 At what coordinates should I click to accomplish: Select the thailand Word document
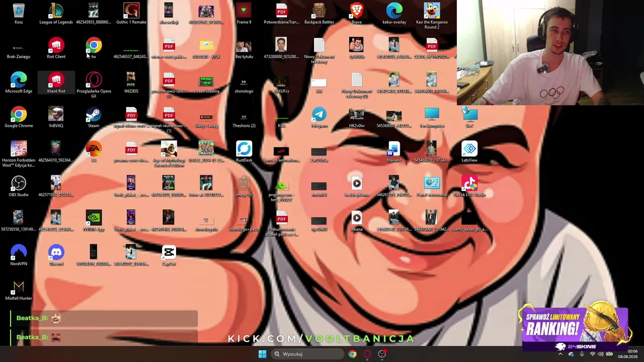pyautogui.click(x=394, y=152)
